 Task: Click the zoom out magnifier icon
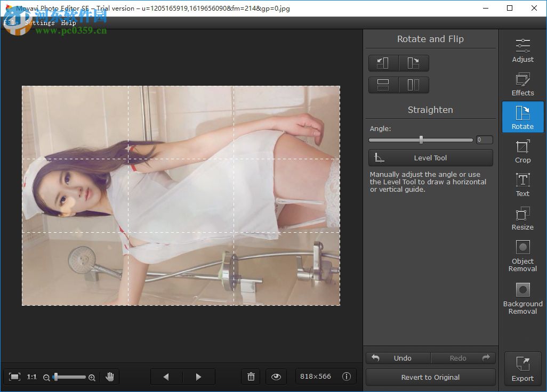[x=46, y=378]
